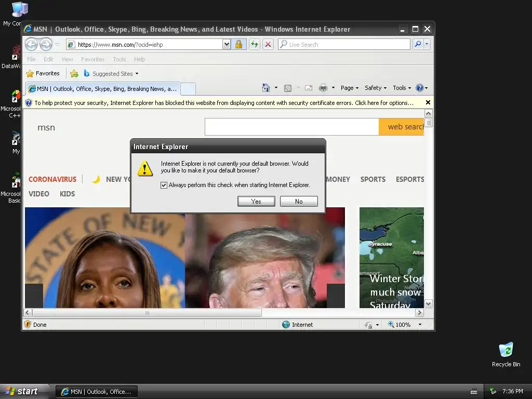Uncheck Always perform this check checkbox
This screenshot has height=399, width=532.
164,185
